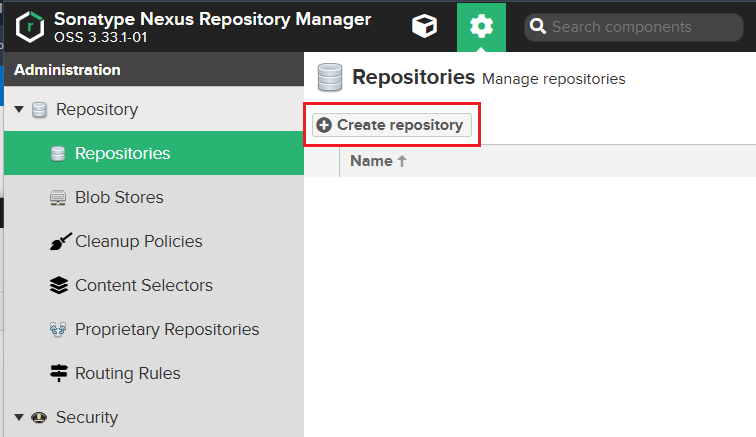Open Cleanup Policies
The height and width of the screenshot is (437, 756).
154,241
